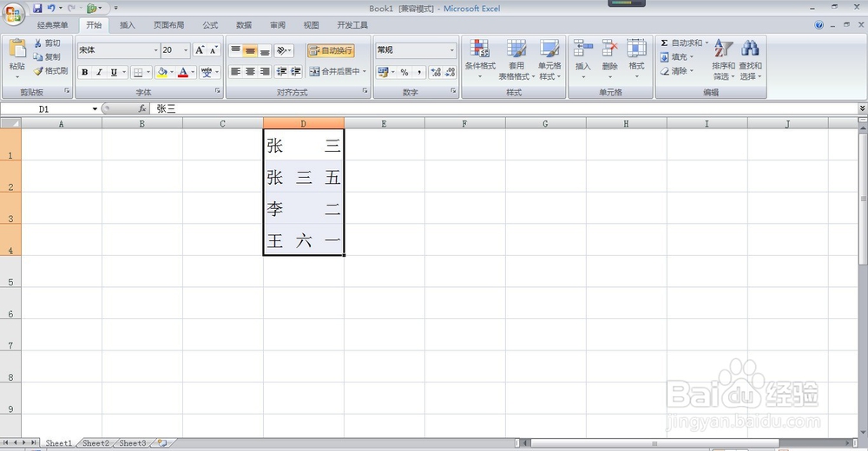Toggle center horizontal alignment
The image size is (868, 451).
click(x=250, y=71)
